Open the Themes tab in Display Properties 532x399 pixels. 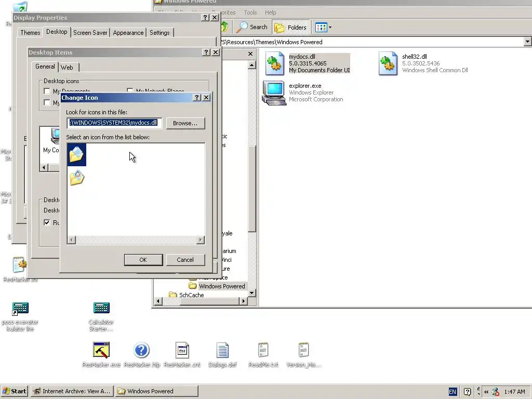click(x=30, y=33)
